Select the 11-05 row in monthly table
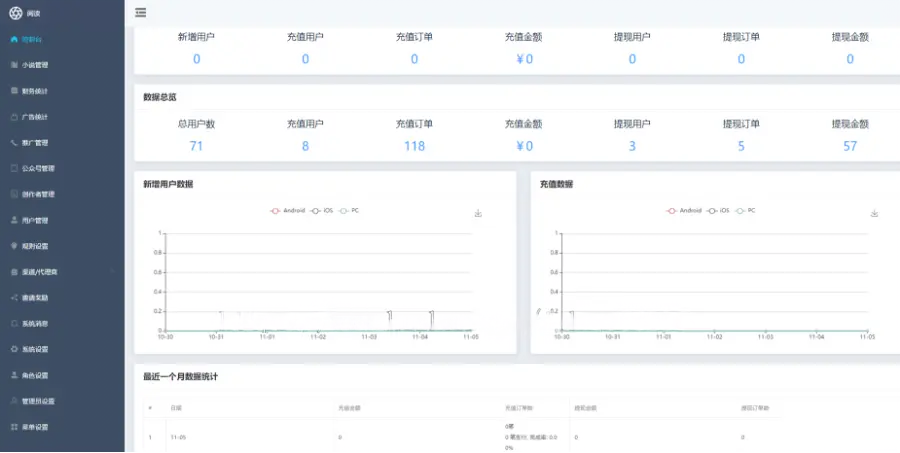The height and width of the screenshot is (453, 900). tap(179, 438)
